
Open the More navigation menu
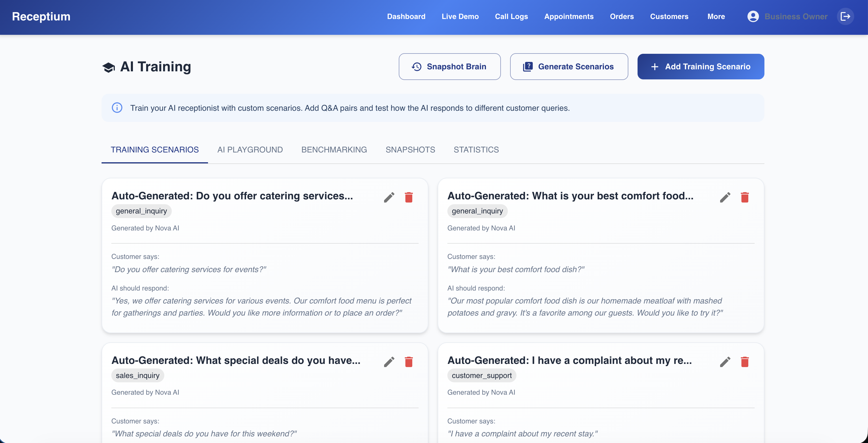pyautogui.click(x=716, y=16)
